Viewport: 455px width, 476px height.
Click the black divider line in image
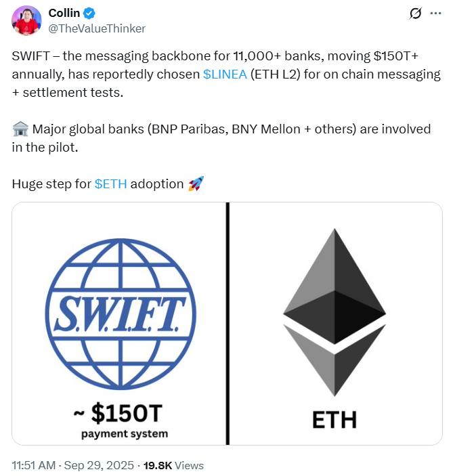[x=227, y=324]
